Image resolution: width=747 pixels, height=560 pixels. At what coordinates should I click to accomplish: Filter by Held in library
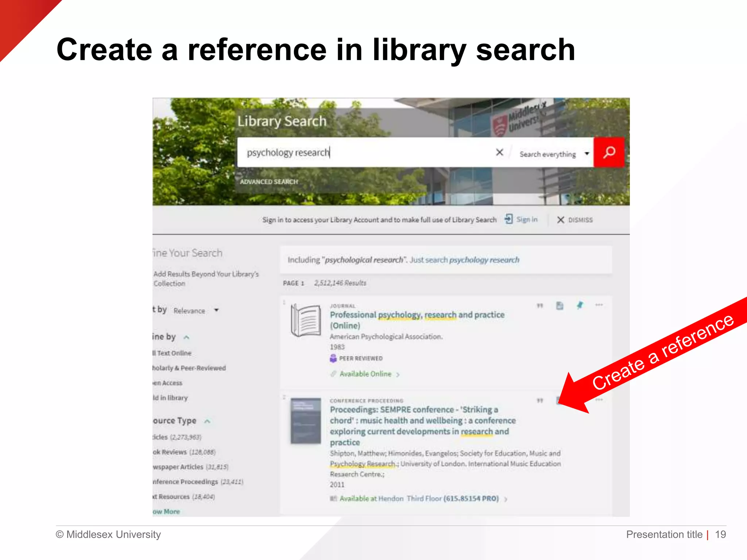pyautogui.click(x=170, y=398)
